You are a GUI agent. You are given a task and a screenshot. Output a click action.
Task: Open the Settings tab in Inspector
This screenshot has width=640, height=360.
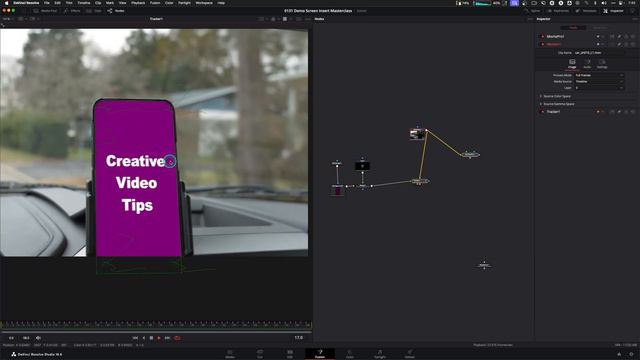pyautogui.click(x=602, y=64)
